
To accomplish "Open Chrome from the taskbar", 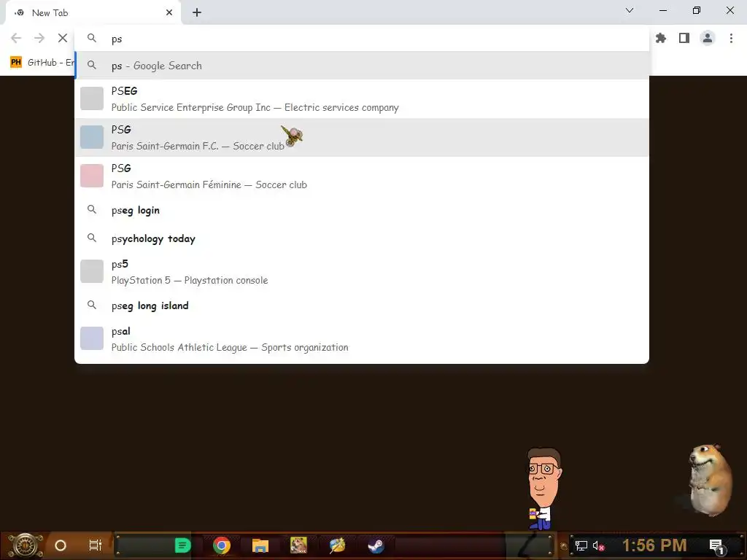I will pos(222,545).
